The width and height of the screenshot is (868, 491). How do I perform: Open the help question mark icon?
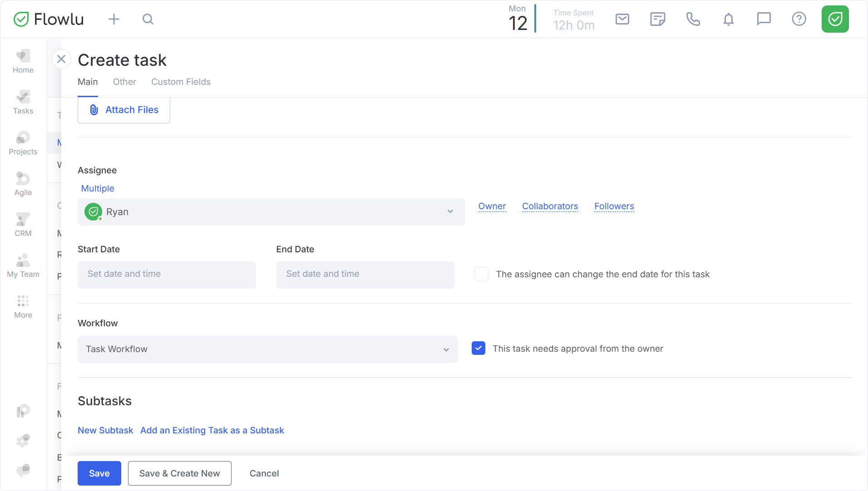coord(799,19)
